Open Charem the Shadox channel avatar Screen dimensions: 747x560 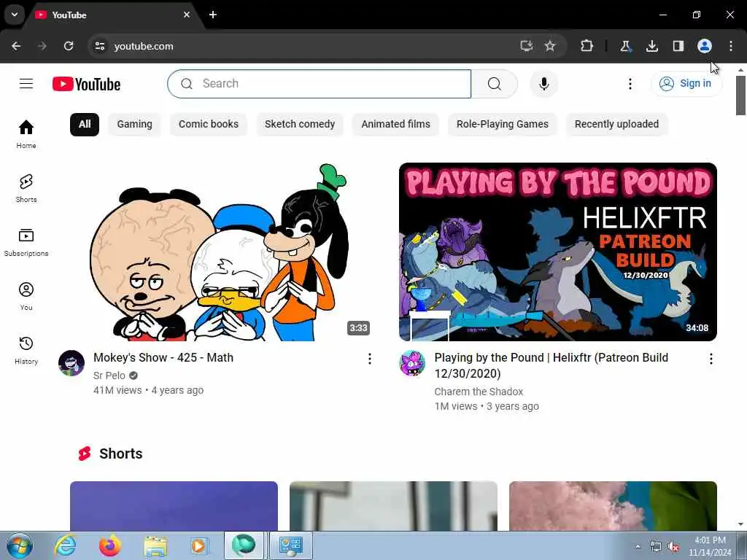[x=412, y=363]
